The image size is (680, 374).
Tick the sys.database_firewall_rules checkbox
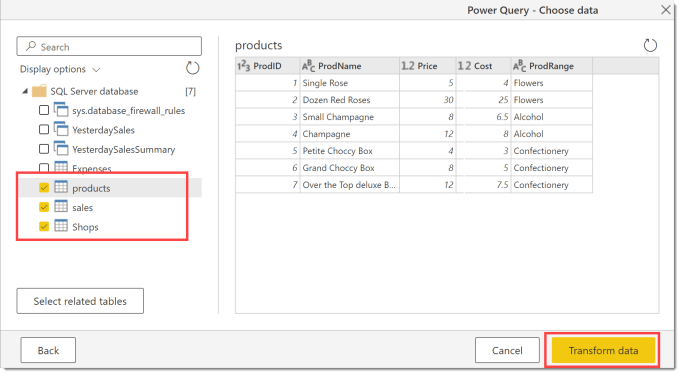[44, 110]
